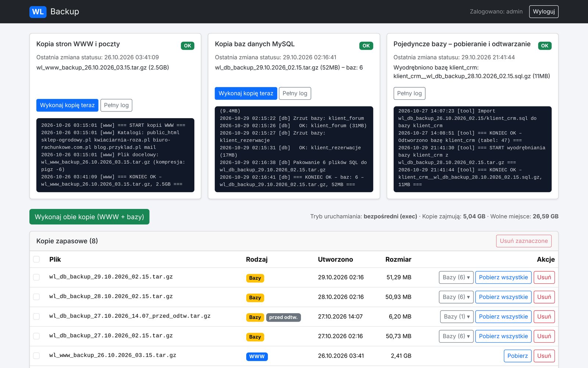The width and height of the screenshot is (588, 368).
Task: Run WWW backup with Wykonaj kopię teraz
Action: (67, 105)
